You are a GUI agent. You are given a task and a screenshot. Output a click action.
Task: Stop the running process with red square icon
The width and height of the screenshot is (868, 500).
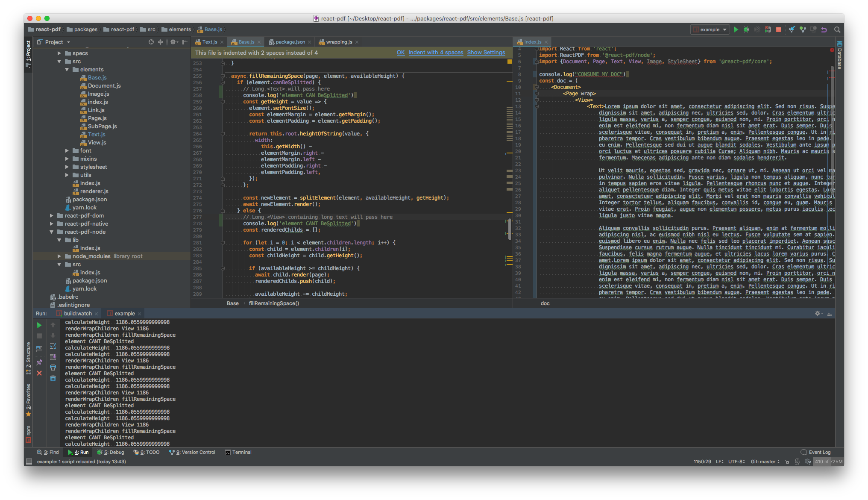click(780, 29)
